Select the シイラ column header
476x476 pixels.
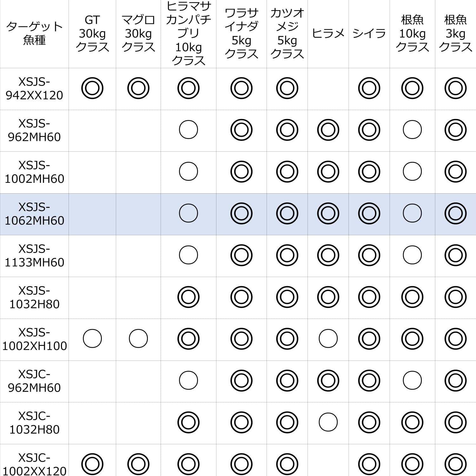tap(369, 33)
